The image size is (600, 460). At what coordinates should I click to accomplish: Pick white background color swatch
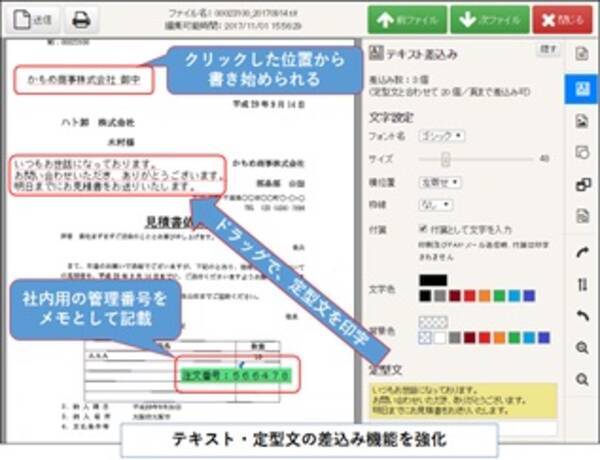click(440, 338)
